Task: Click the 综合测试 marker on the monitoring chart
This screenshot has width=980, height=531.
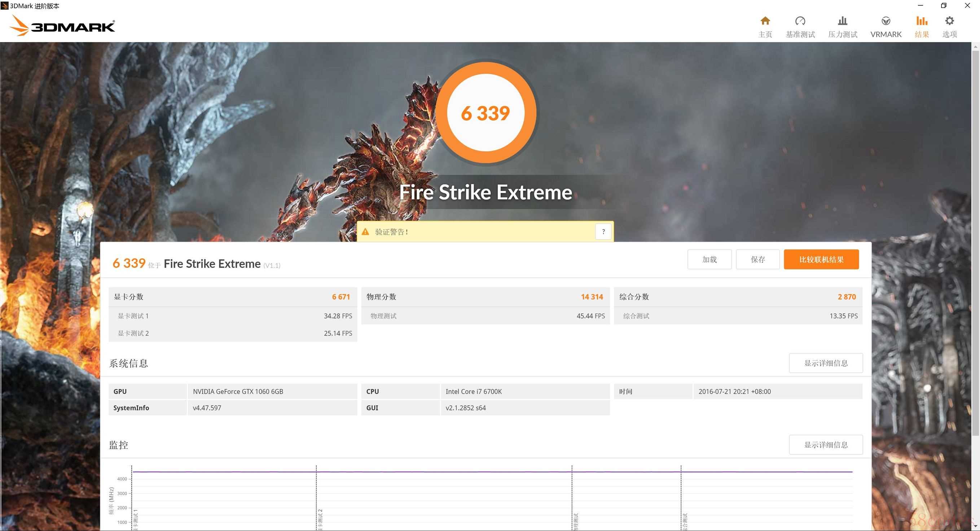Action: tap(685, 522)
